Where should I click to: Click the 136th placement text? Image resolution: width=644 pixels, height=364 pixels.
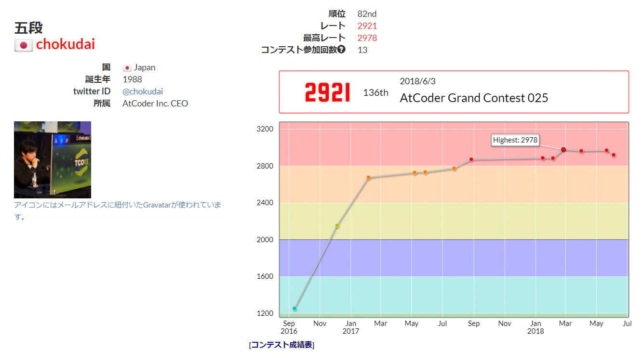(376, 92)
